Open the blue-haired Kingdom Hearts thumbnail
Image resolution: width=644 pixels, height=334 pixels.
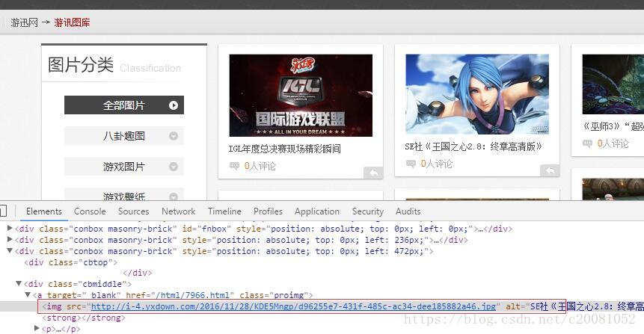click(x=477, y=94)
